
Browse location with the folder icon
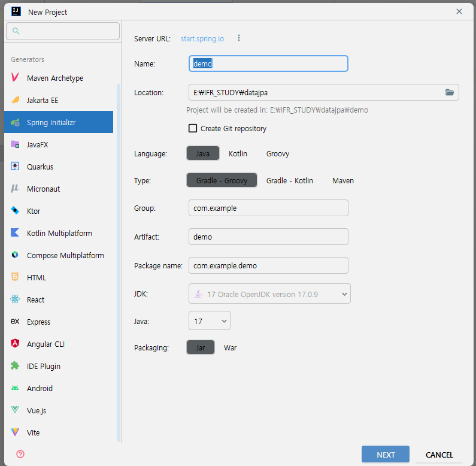point(450,92)
